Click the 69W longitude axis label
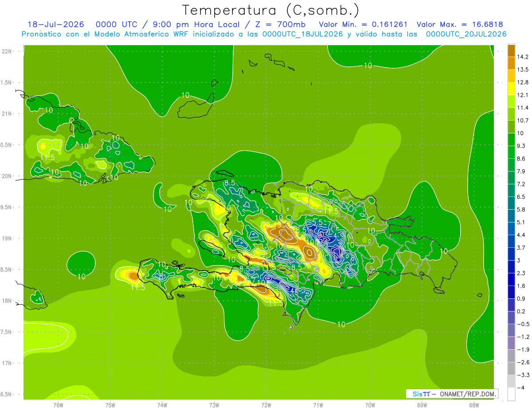532x411 pixels. [422, 405]
